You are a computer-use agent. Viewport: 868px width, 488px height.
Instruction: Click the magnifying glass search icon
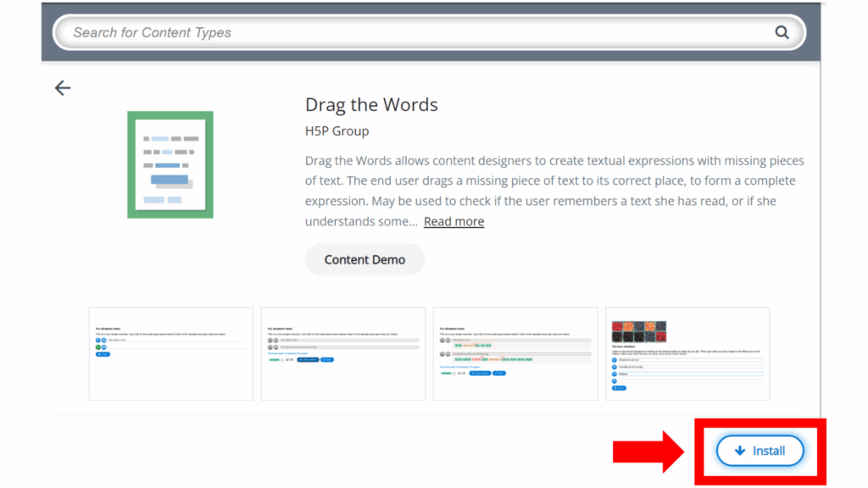click(x=782, y=32)
